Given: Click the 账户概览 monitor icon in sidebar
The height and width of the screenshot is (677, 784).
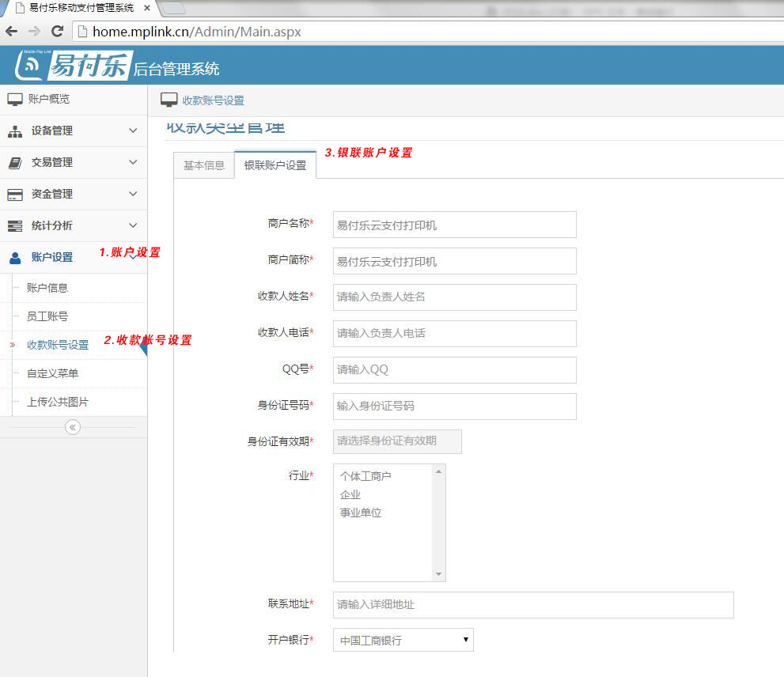Looking at the screenshot, I should point(15,100).
